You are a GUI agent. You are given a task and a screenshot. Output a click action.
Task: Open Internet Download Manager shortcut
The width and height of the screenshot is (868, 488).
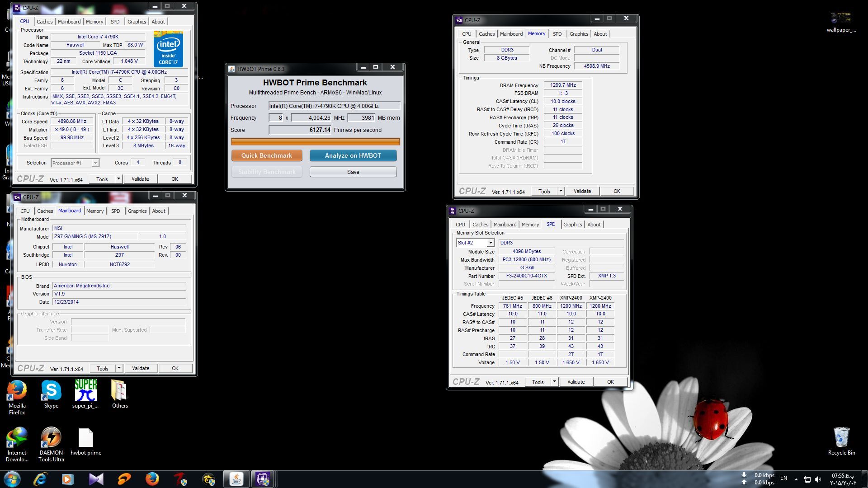[17, 445]
